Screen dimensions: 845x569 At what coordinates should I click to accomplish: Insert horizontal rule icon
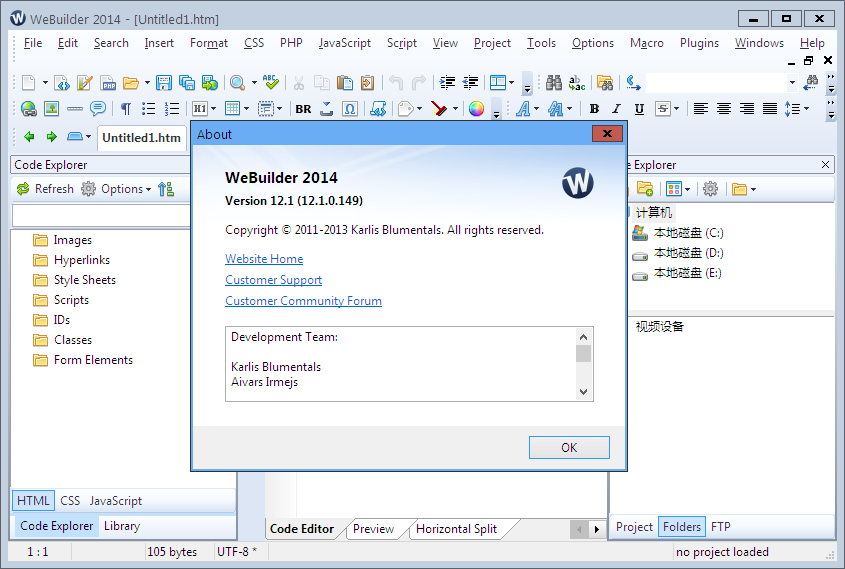(74, 109)
